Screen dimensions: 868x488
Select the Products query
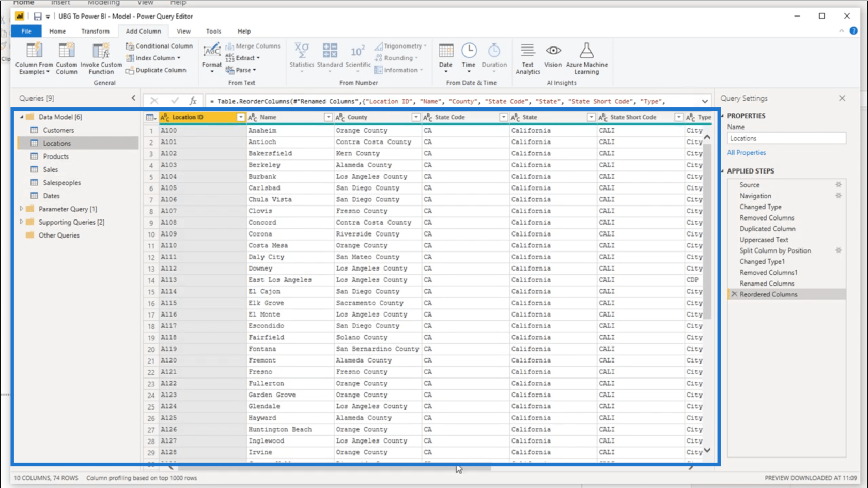56,156
